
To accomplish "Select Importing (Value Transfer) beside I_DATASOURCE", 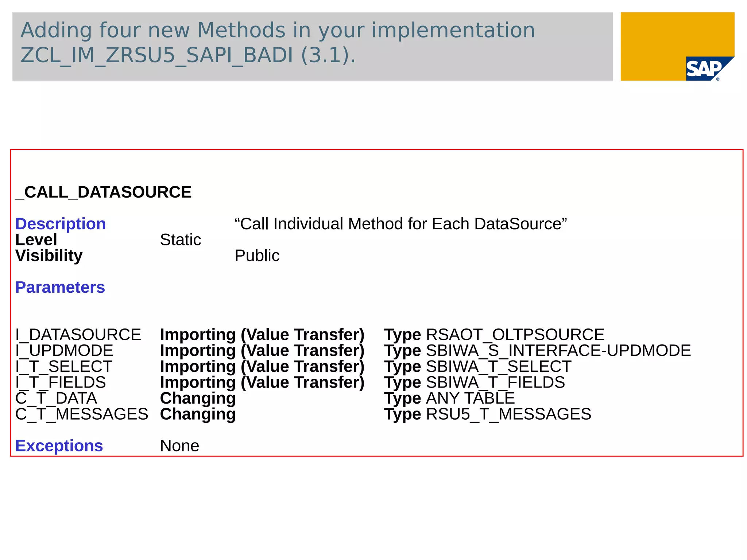I will coord(262,335).
